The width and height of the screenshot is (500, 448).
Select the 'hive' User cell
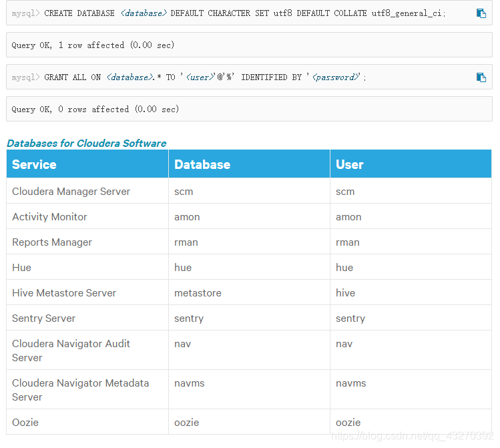[411, 292]
